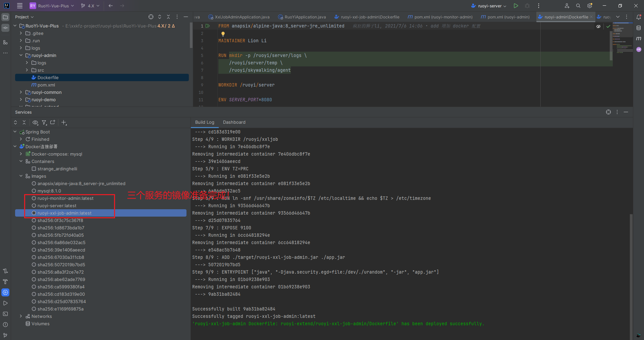Open the 4.X branch dropdown
This screenshot has height=340, width=644.
point(90,6)
